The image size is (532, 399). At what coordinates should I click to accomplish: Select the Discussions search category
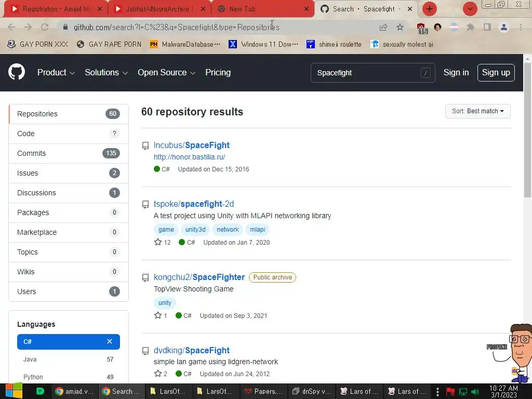tap(69, 193)
